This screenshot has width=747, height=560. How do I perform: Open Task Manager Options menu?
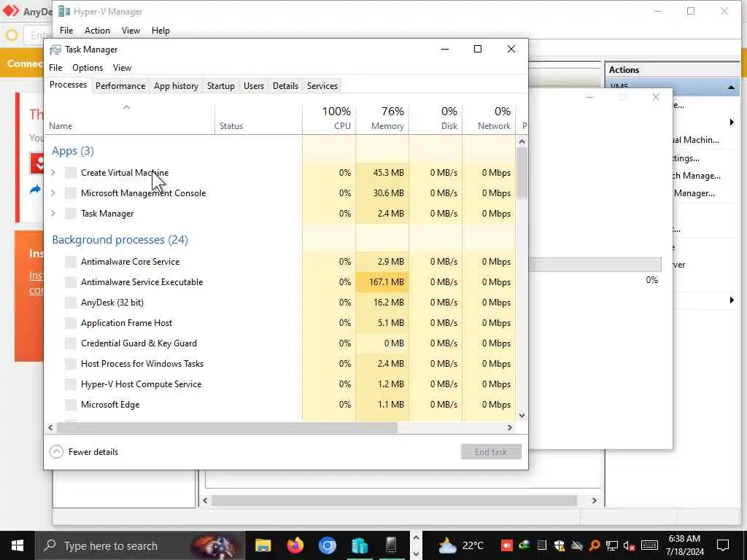pos(88,68)
